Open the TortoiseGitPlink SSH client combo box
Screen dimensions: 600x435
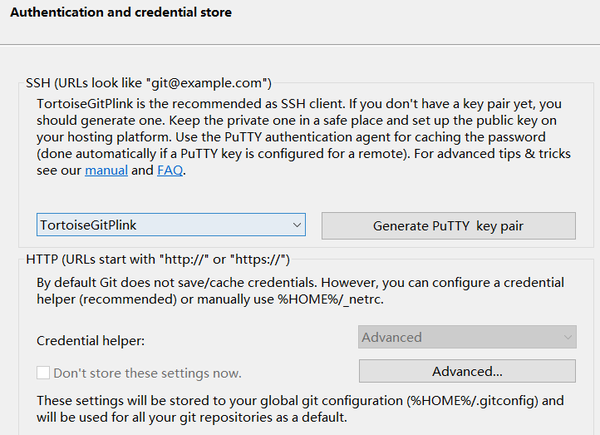(160, 226)
